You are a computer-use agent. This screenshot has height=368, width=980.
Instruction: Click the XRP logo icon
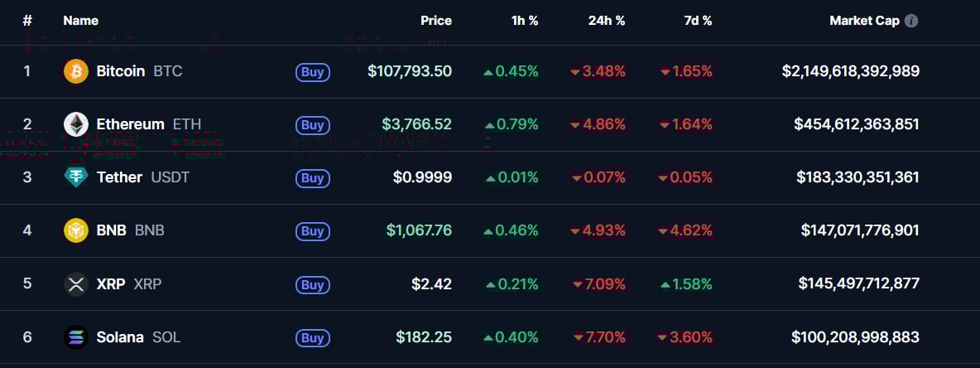pos(76,284)
